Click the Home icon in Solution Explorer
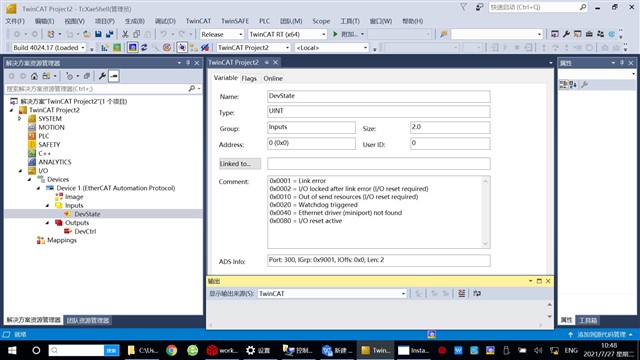 pos(34,76)
